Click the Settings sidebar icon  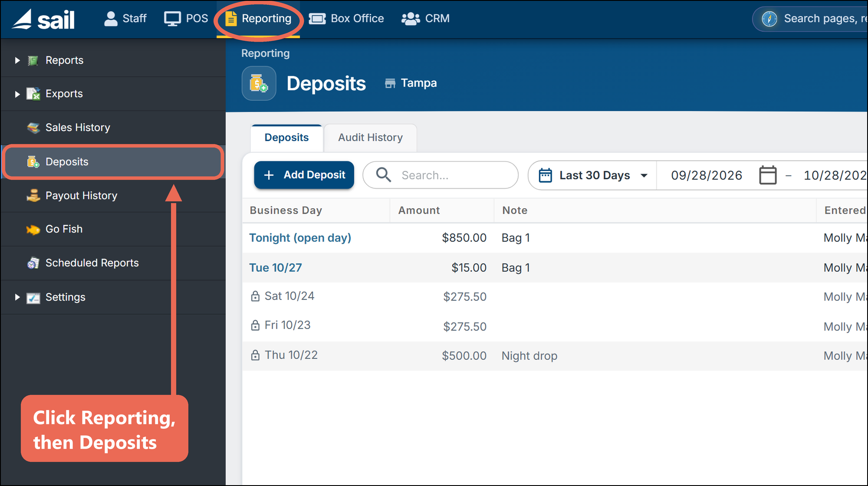pos(33,298)
